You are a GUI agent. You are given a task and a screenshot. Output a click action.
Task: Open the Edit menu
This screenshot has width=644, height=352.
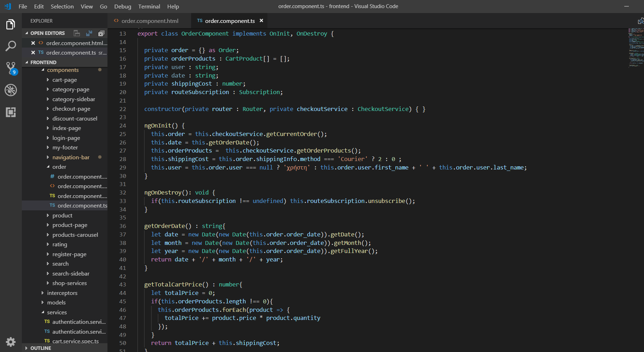(39, 6)
